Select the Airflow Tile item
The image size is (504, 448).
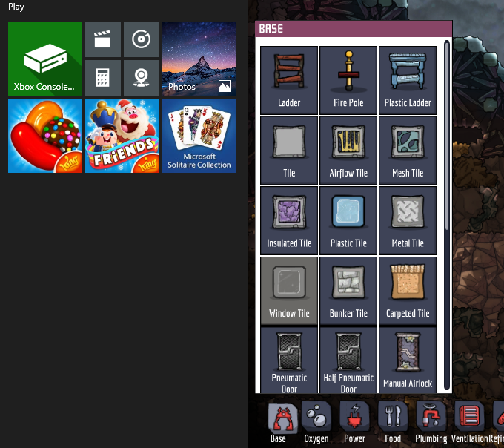[348, 151]
